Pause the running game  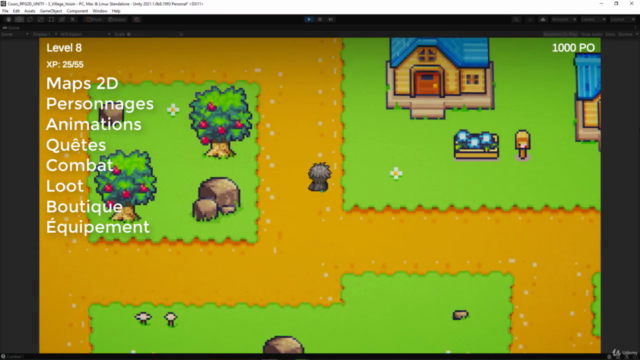pyautogui.click(x=320, y=20)
